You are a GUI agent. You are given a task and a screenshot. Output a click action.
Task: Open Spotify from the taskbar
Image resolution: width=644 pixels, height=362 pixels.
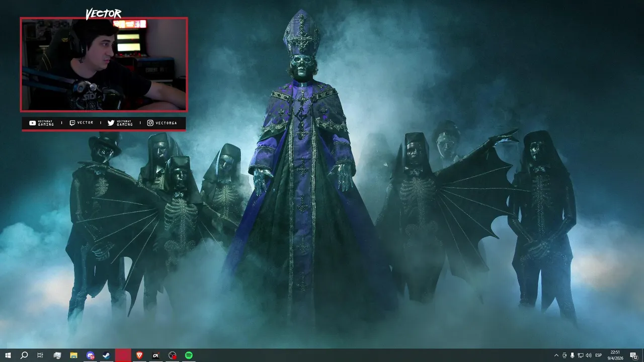[189, 355]
